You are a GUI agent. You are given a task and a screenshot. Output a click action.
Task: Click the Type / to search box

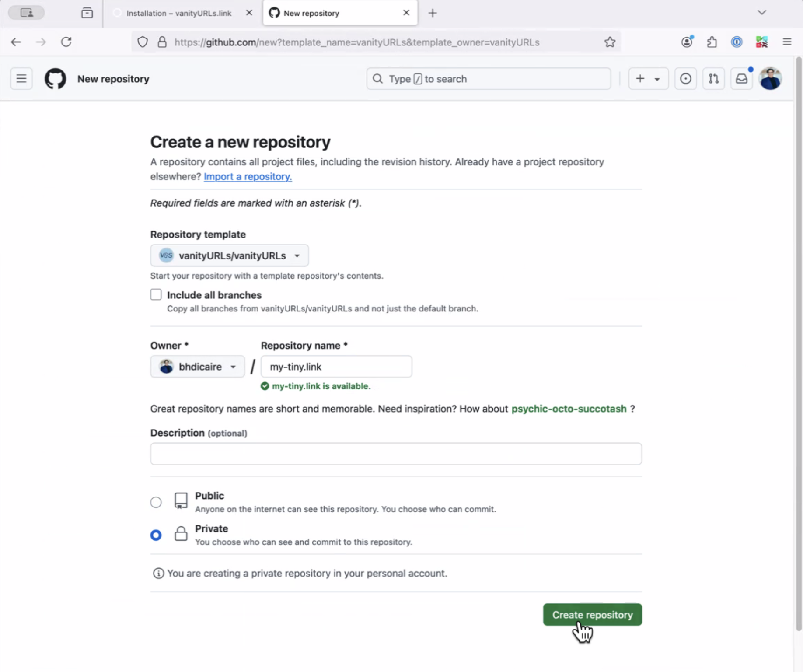point(489,79)
